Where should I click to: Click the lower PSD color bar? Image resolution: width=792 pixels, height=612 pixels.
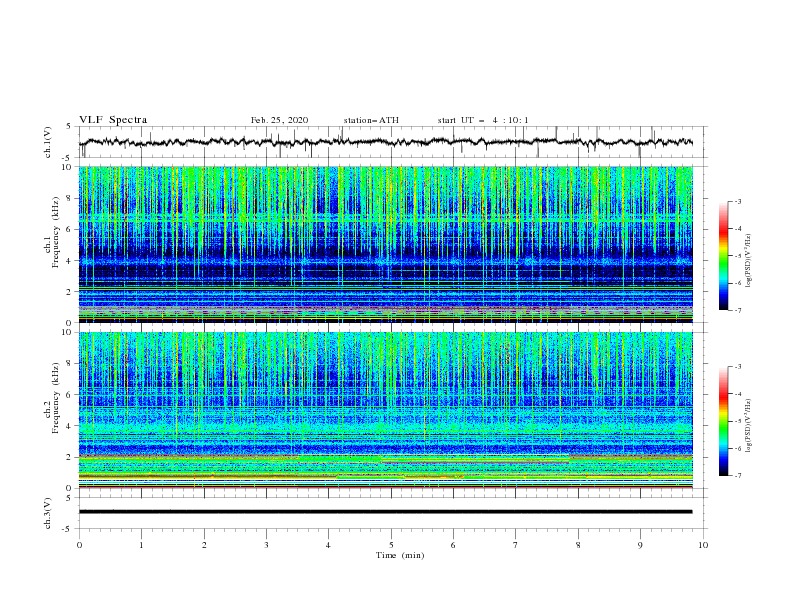(x=723, y=421)
